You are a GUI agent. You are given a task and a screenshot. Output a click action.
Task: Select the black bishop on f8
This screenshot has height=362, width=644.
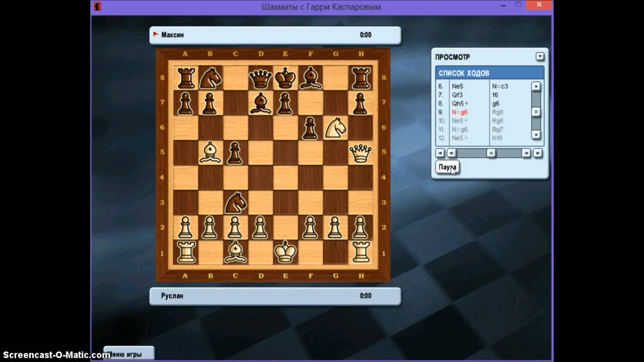coord(310,78)
